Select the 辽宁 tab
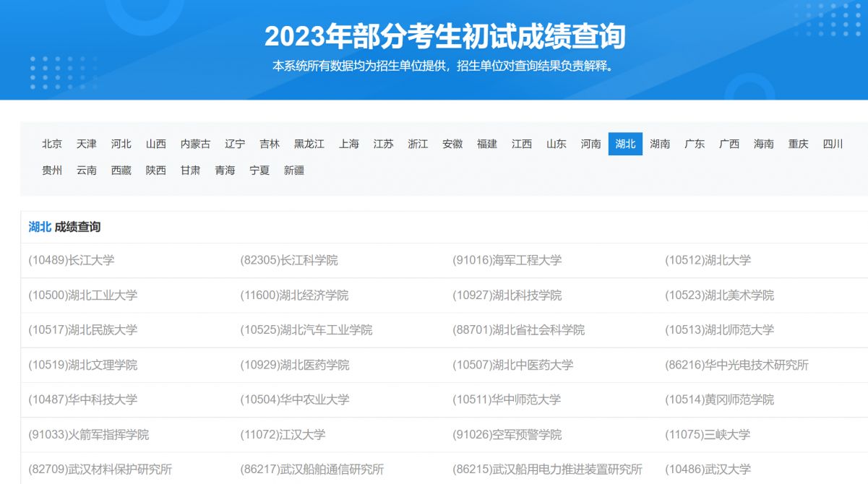The width and height of the screenshot is (868, 484). click(x=235, y=144)
